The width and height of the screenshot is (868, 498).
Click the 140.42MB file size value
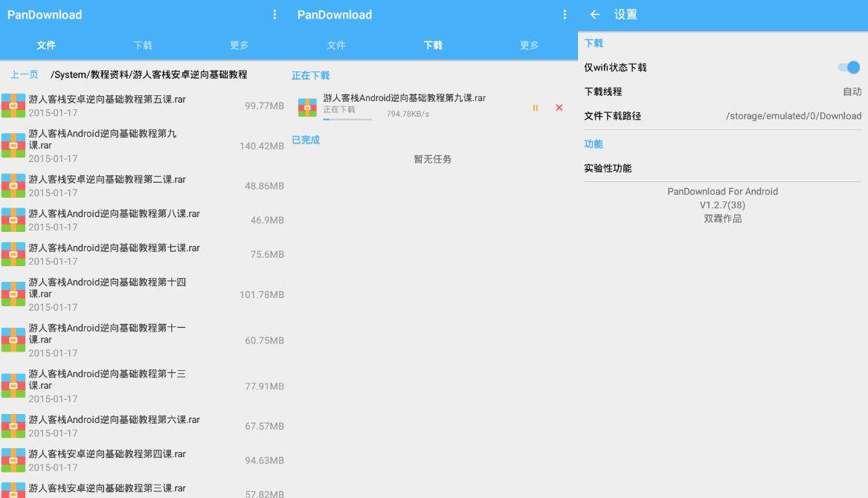(x=262, y=146)
